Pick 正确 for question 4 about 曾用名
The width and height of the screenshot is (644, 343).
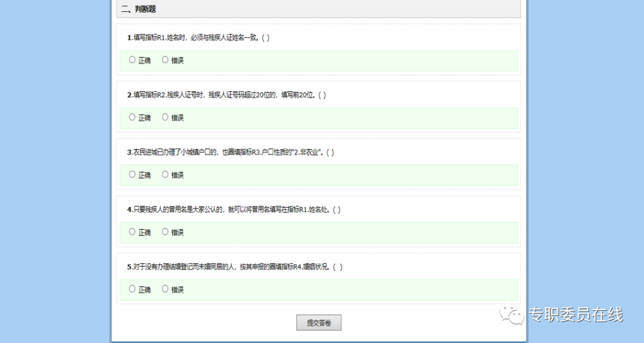(132, 231)
